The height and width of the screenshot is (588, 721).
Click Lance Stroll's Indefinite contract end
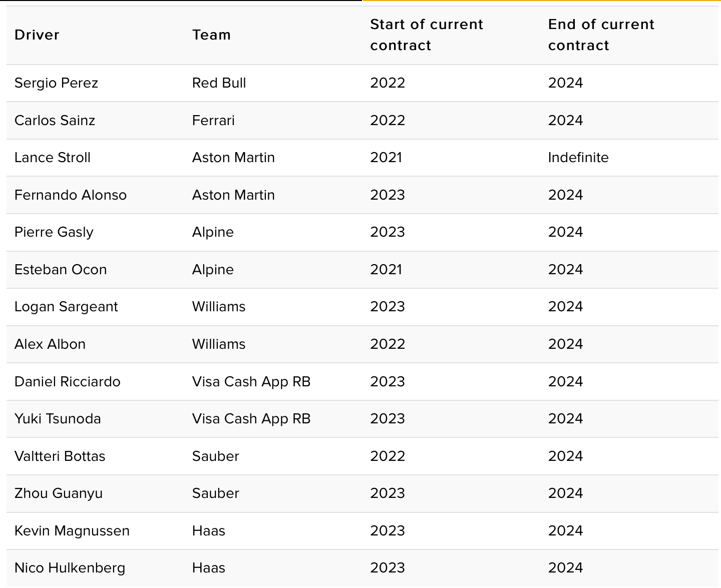578,157
